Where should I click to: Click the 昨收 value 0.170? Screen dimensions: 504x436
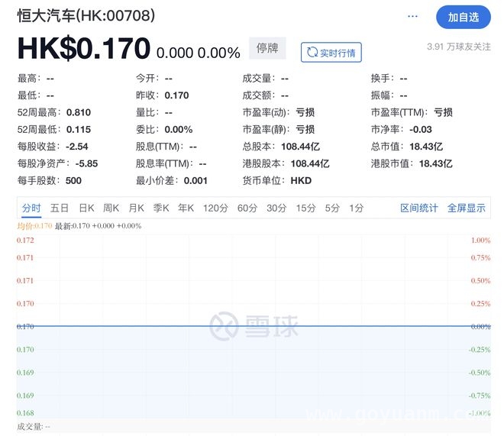[x=176, y=95]
